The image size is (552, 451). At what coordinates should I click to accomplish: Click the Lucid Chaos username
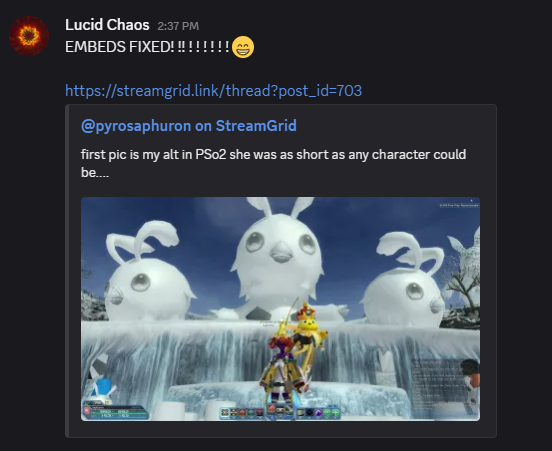point(107,25)
